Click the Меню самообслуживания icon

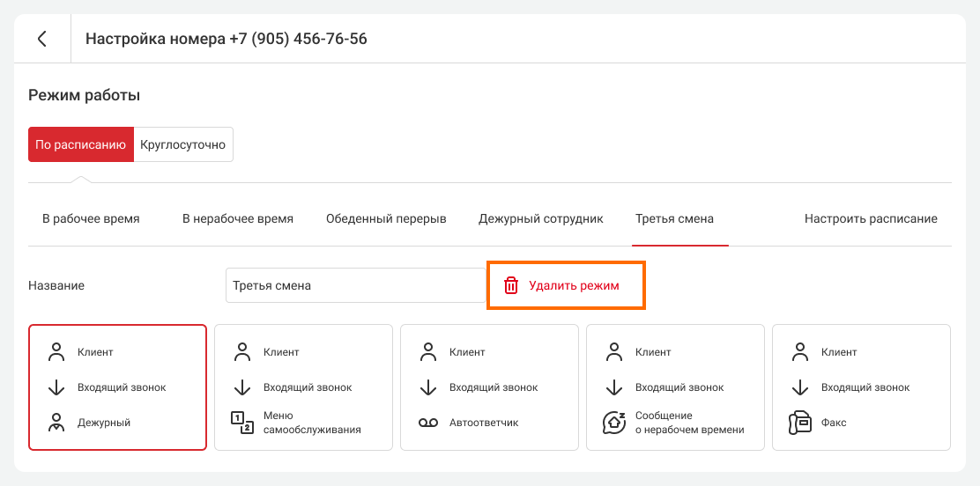point(242,423)
